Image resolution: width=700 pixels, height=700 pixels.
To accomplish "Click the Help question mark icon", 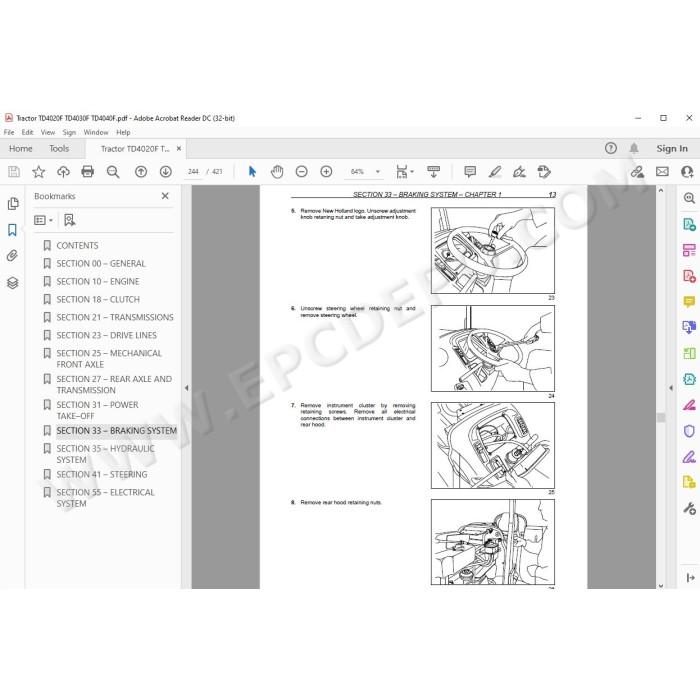I will click(x=611, y=148).
